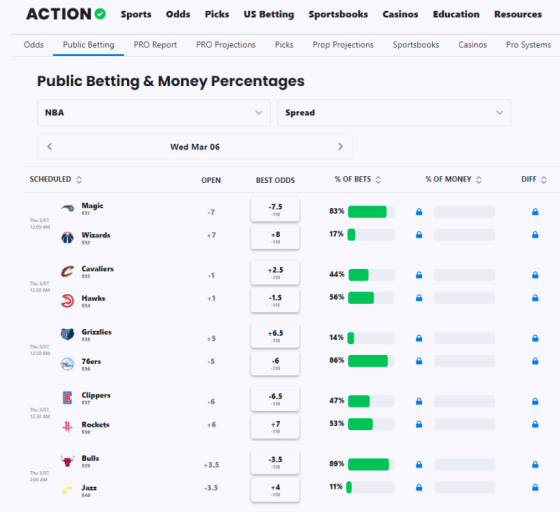560x512 pixels.
Task: Click Magic -7.5 best odds button
Action: pyautogui.click(x=275, y=210)
